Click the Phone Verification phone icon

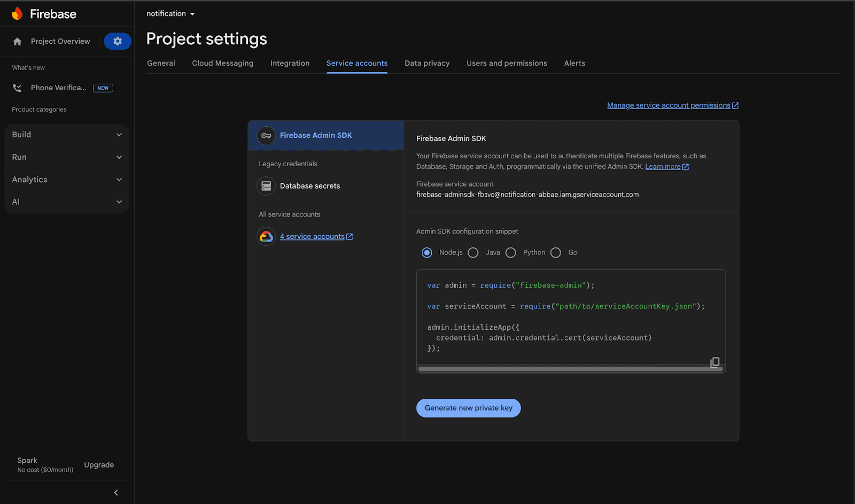[17, 88]
